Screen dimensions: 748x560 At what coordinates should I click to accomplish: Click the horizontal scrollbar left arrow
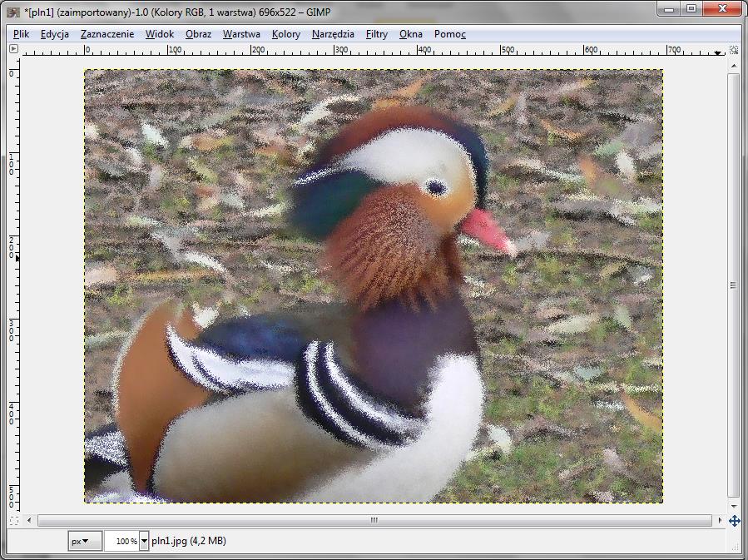[29, 520]
